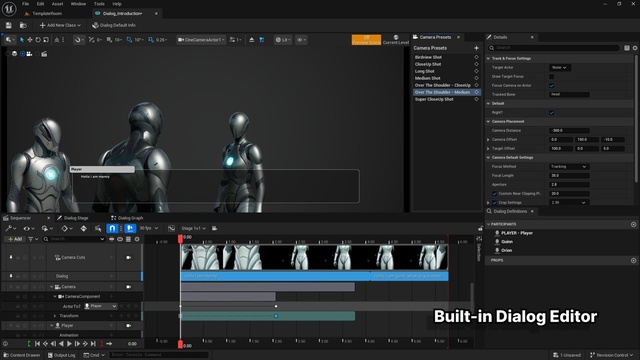Add a participant with the plus icon
The height and width of the screenshot is (360, 640).
coord(633,224)
